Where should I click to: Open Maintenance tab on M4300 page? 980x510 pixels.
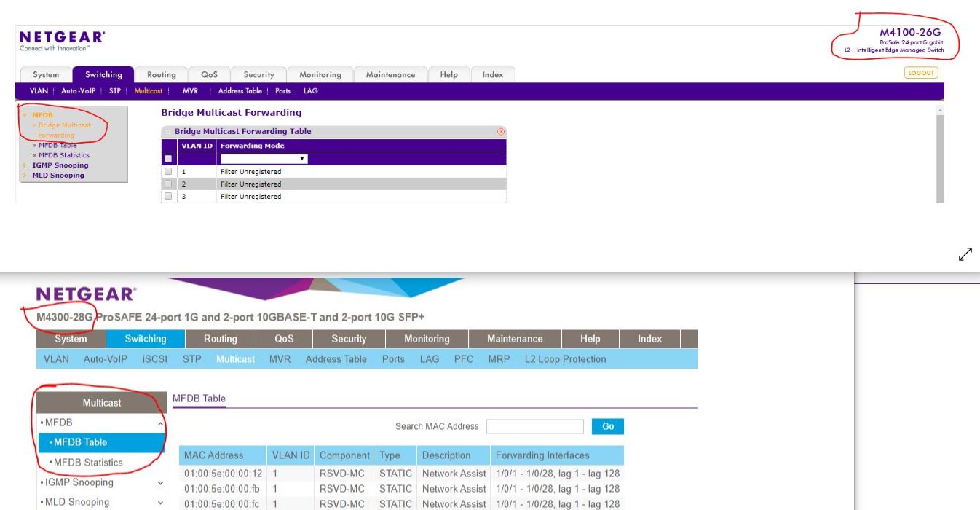(x=515, y=339)
